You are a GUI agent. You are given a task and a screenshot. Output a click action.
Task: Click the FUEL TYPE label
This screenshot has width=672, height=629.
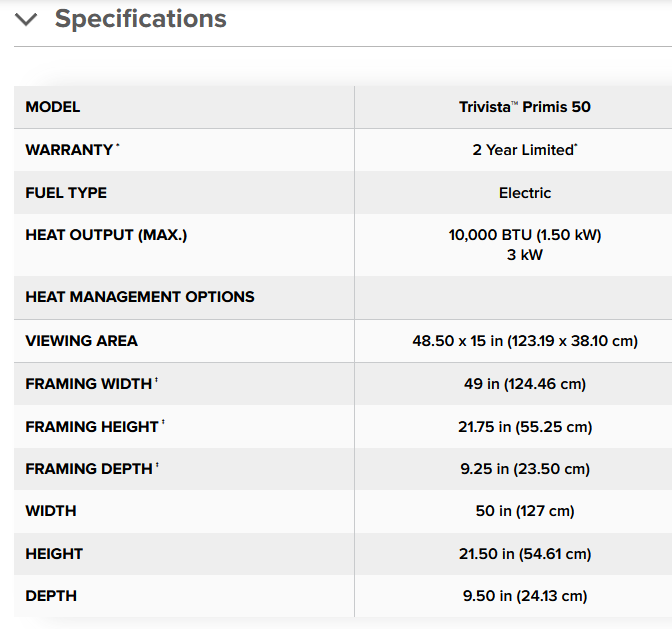click(x=66, y=193)
